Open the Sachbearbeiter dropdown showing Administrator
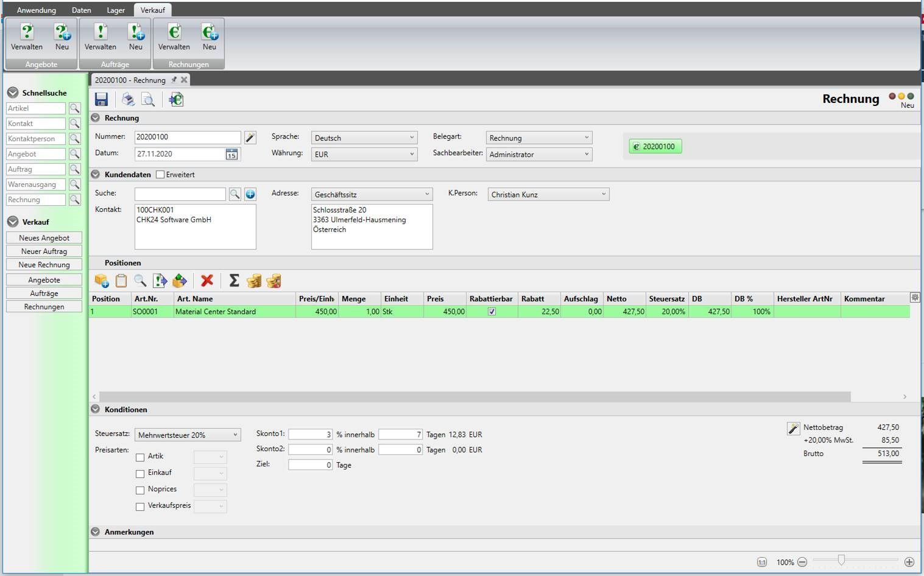 pyautogui.click(x=539, y=154)
